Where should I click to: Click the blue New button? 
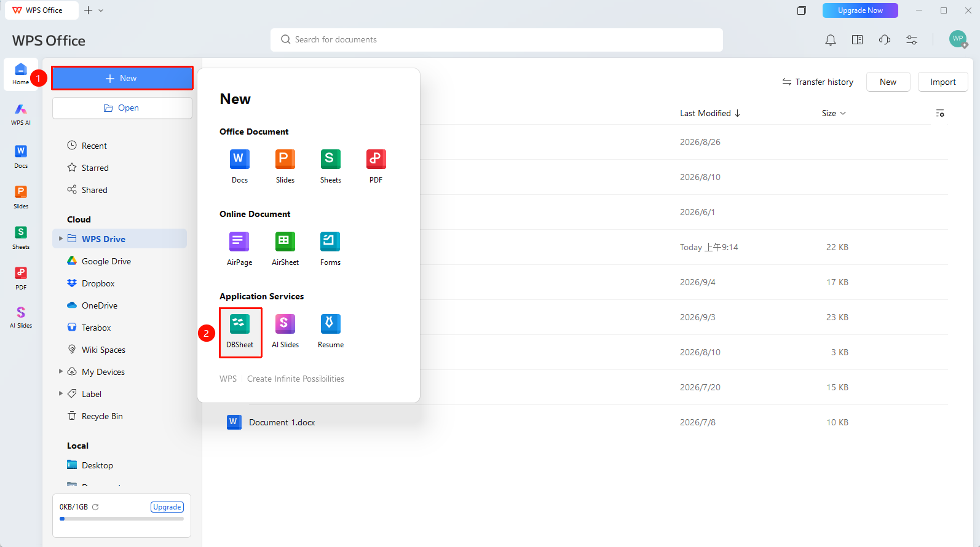click(x=122, y=78)
